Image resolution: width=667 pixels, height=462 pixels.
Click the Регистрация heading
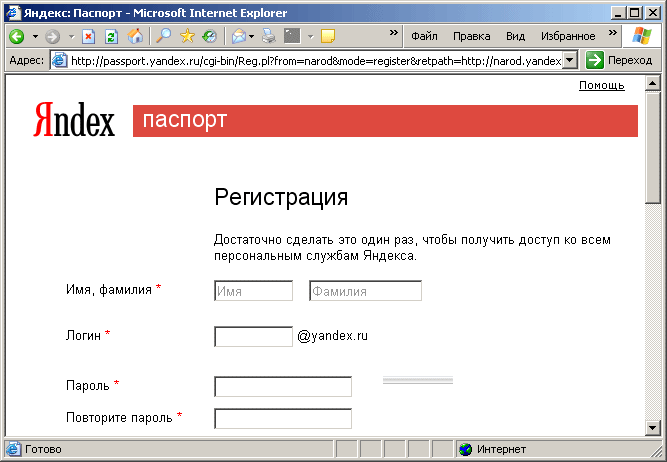tap(281, 197)
